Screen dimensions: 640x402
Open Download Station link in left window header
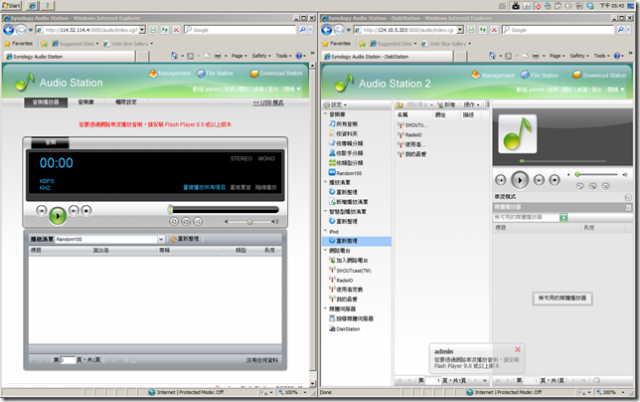277,73
